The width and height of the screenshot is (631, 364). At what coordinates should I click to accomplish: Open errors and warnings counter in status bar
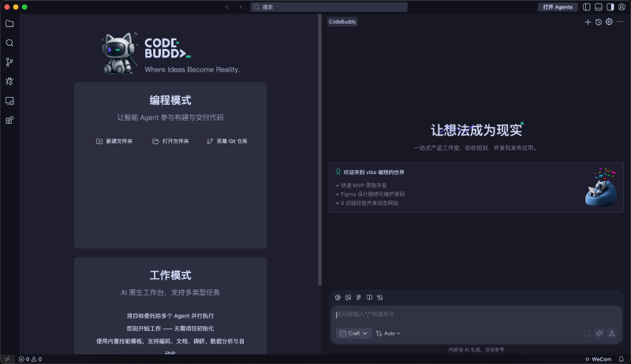[x=30, y=359]
